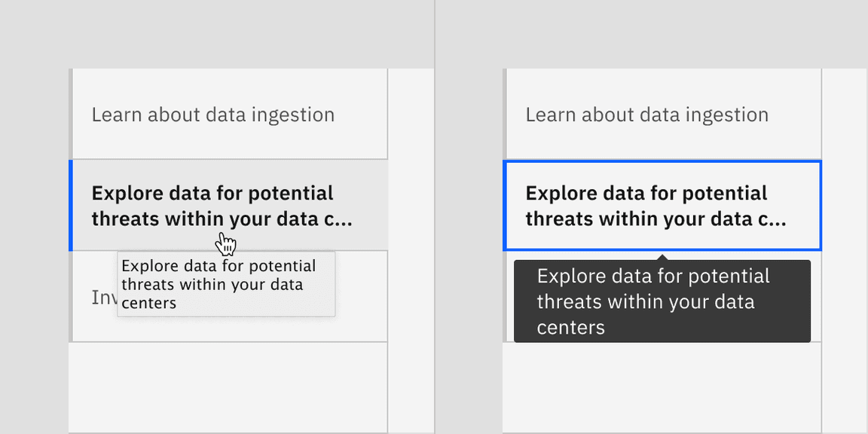
Task: Click the word 'centers' in the dark tooltip
Action: coord(570,328)
